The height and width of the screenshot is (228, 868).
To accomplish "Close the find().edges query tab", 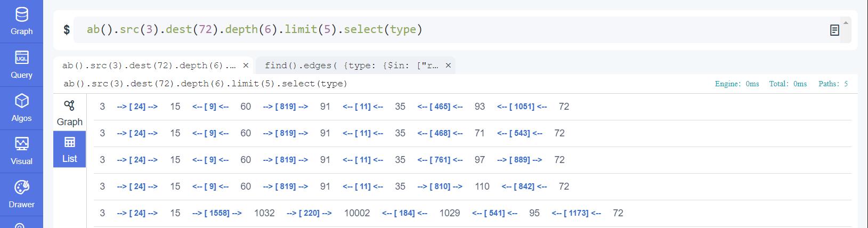I will pos(448,66).
